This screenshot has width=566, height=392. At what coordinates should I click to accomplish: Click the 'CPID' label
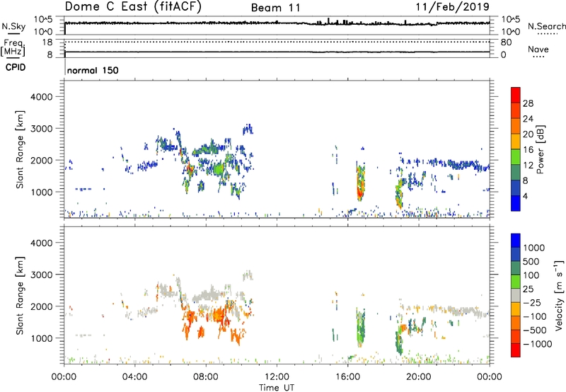tap(16, 67)
